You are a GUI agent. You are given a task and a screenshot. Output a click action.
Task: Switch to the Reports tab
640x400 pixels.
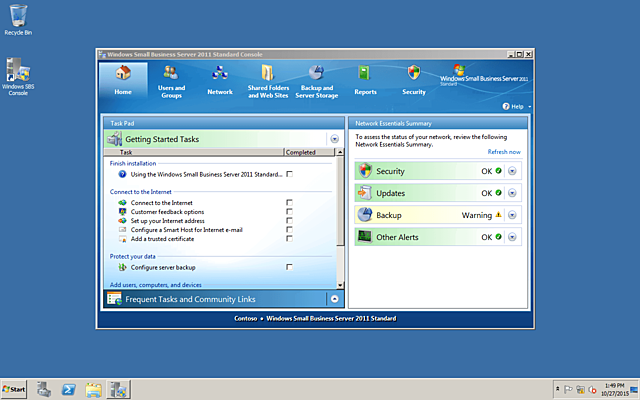365,81
